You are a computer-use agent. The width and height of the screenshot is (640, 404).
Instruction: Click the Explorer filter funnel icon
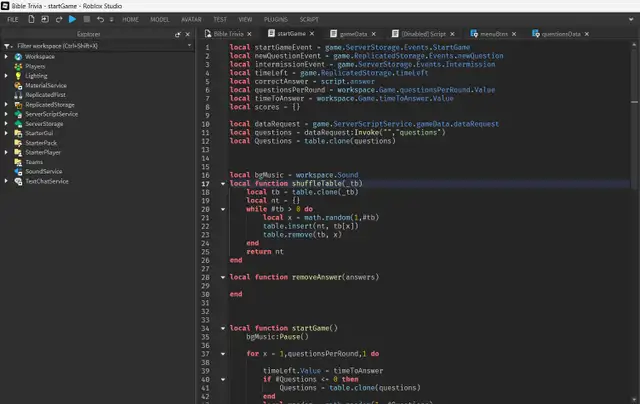[x=7, y=46]
